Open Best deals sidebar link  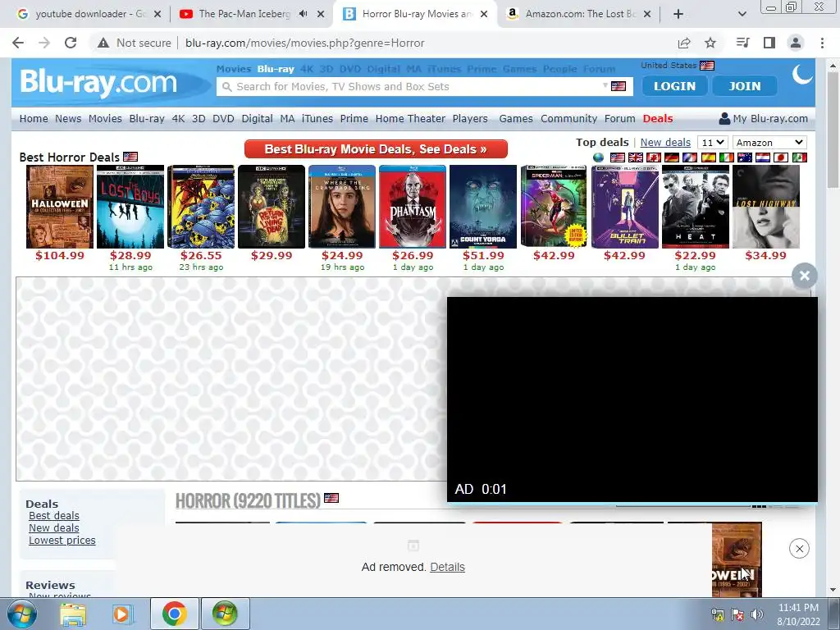[x=54, y=515]
